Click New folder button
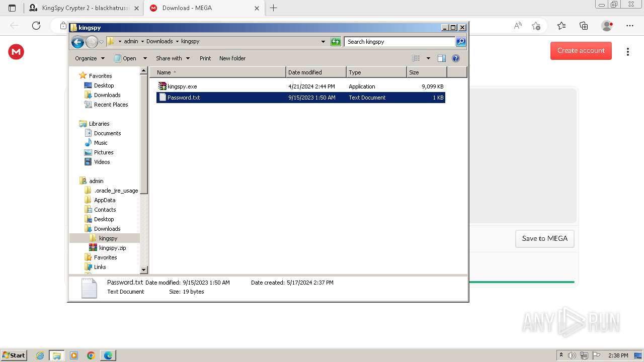 click(232, 58)
